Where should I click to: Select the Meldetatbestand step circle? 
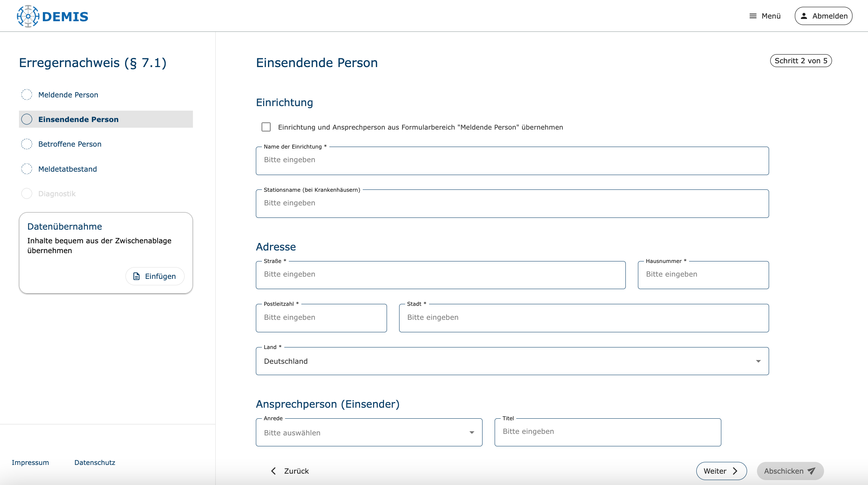tap(27, 169)
